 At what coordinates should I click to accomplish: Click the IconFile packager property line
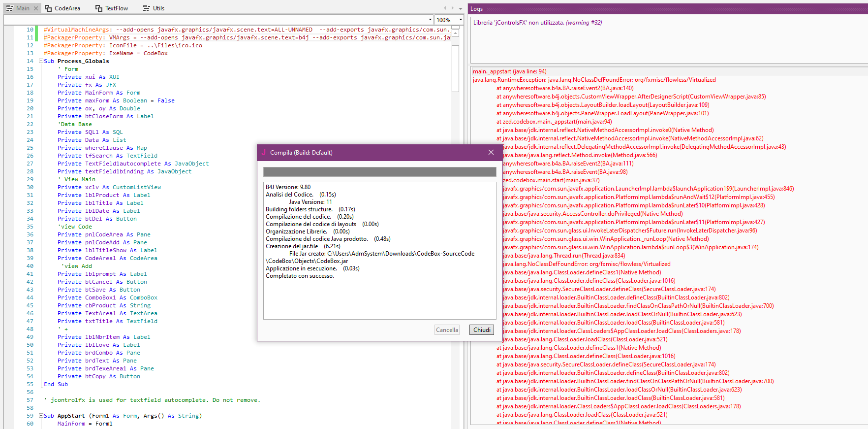point(123,45)
